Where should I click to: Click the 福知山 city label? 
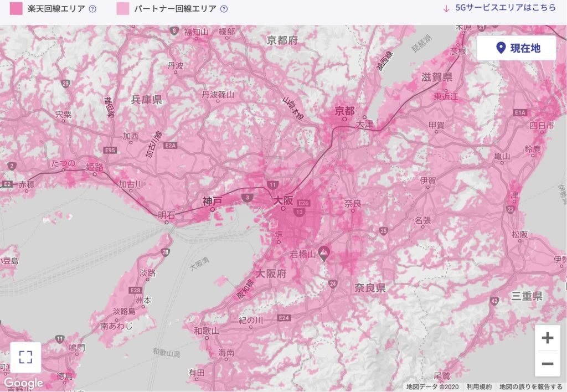[x=197, y=32]
